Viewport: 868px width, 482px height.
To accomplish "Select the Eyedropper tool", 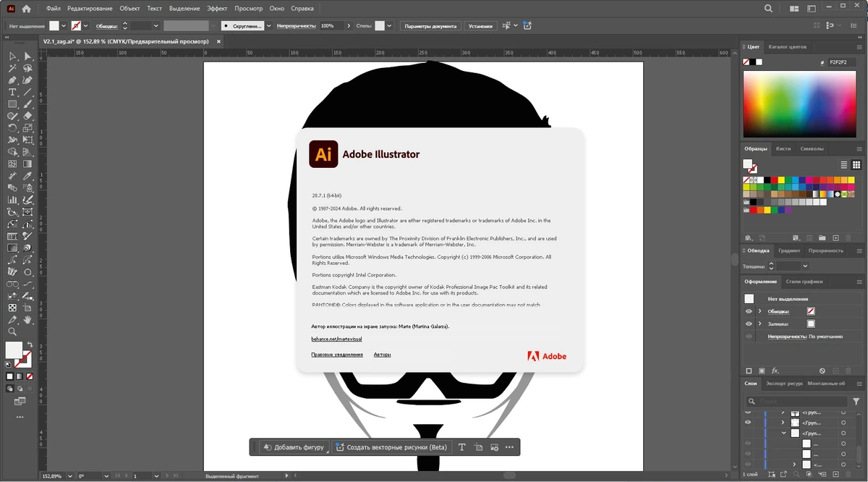I will click(28, 176).
